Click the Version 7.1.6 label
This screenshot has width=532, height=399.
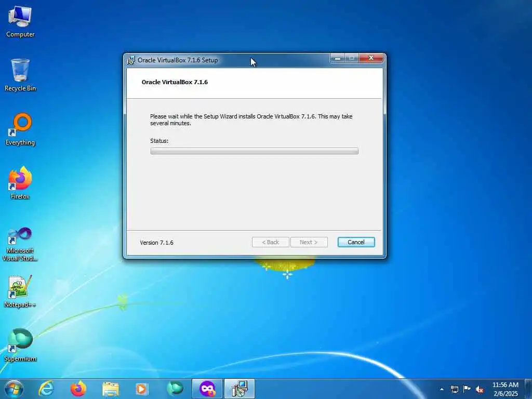click(x=156, y=243)
